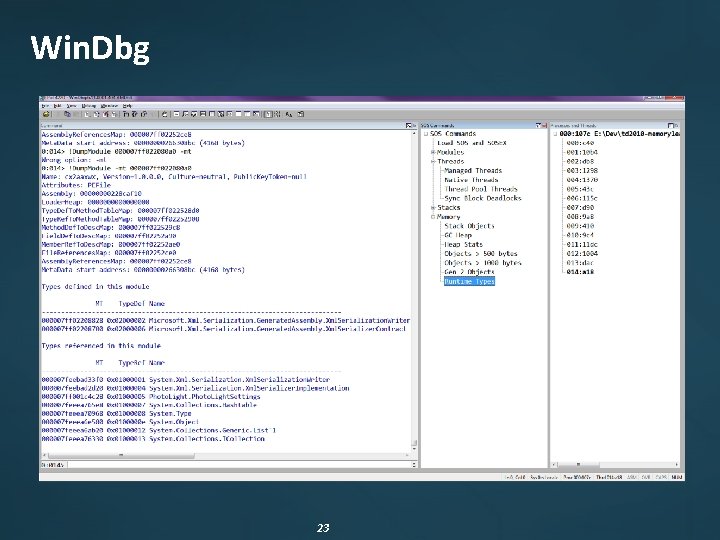Viewport: 720px width, 540px height.
Task: Select Thread Pool Threads command
Action: (x=481, y=189)
